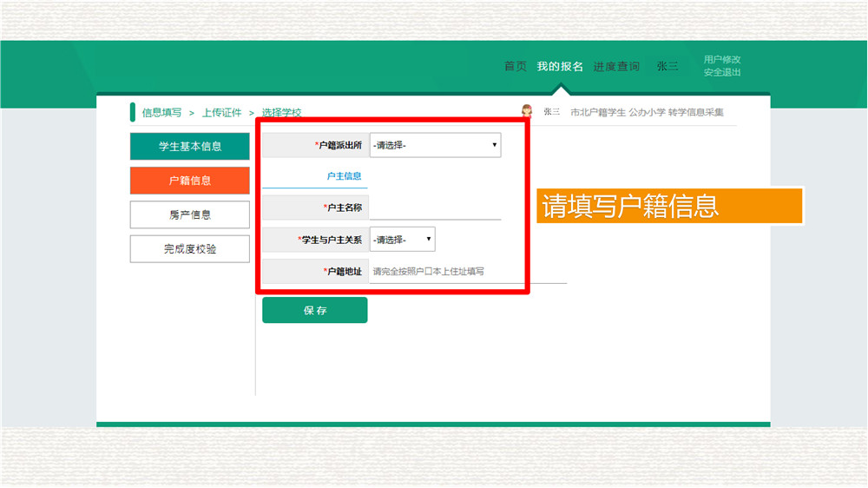Click the user avatar icon beside 张三
This screenshot has height=488, width=868.
526,111
